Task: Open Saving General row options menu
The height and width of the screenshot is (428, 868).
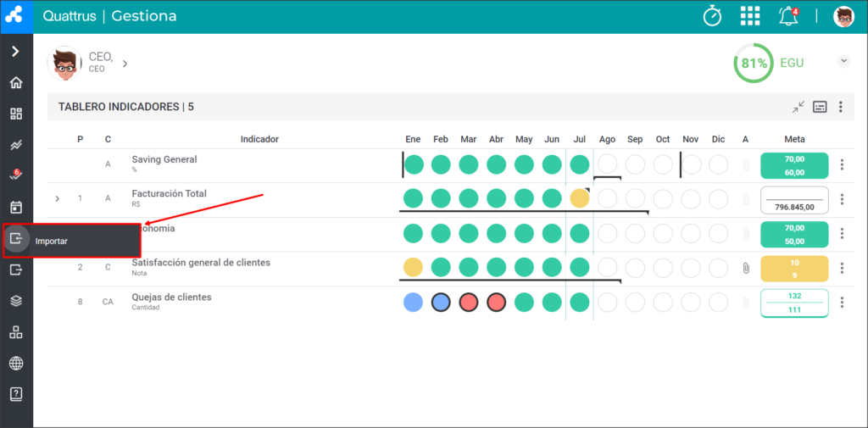Action: (842, 164)
